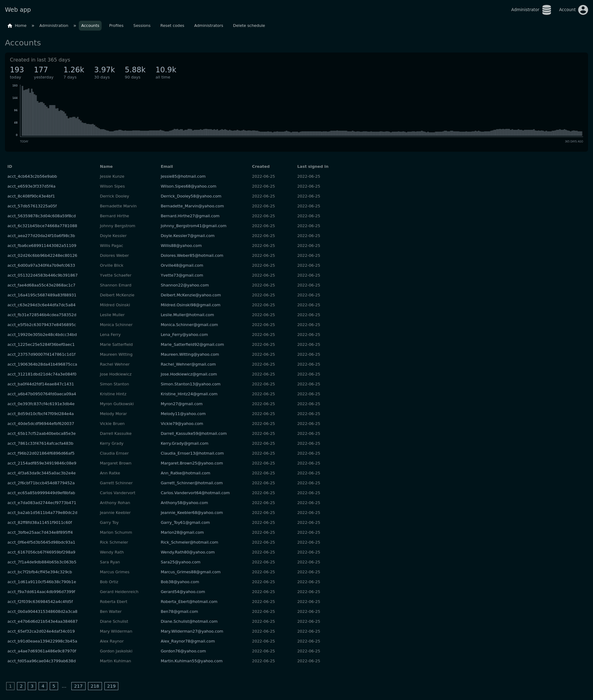This screenshot has height=700, width=593.
Task: Click the Account avatar icon
Action: click(583, 10)
